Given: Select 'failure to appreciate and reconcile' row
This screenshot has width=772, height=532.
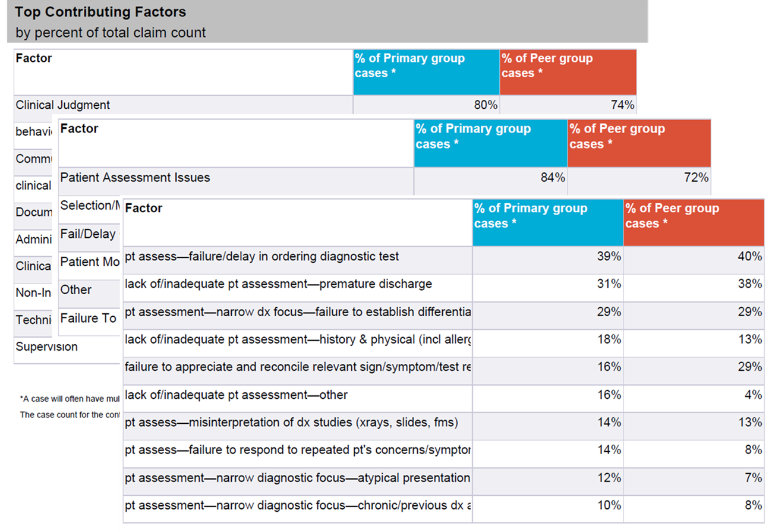Looking at the screenshot, I should [x=297, y=367].
